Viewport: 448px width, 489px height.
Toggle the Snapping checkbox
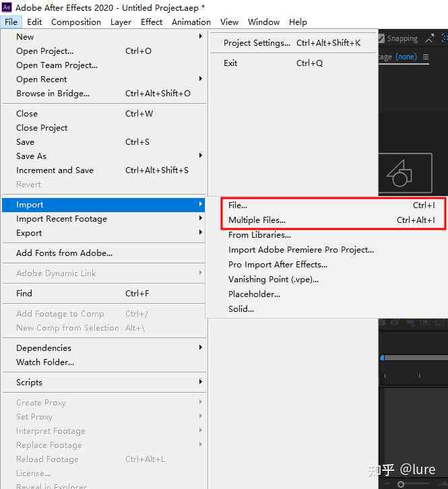(381, 38)
